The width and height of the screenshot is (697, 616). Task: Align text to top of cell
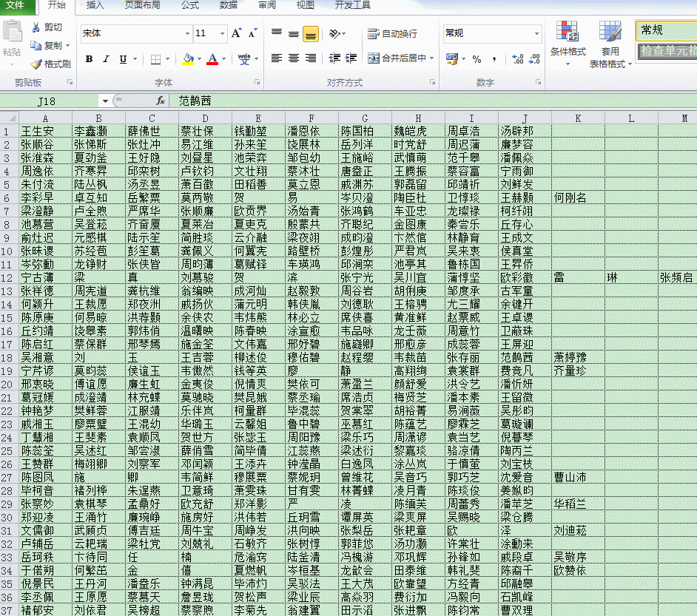pyautogui.click(x=277, y=33)
